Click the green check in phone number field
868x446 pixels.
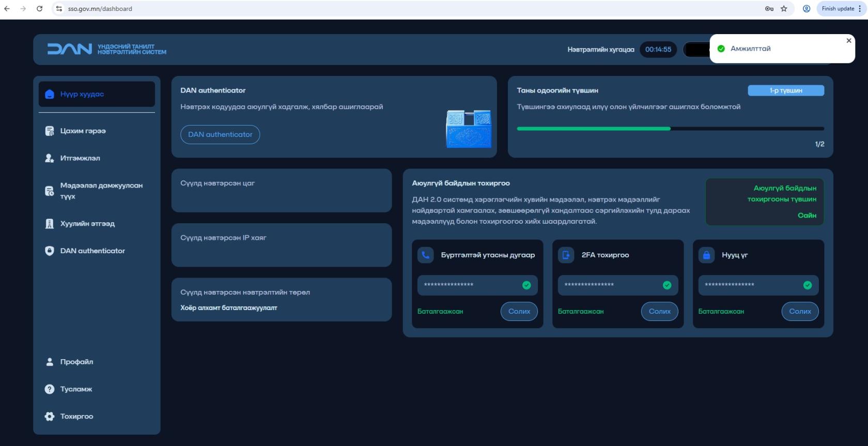coord(526,285)
